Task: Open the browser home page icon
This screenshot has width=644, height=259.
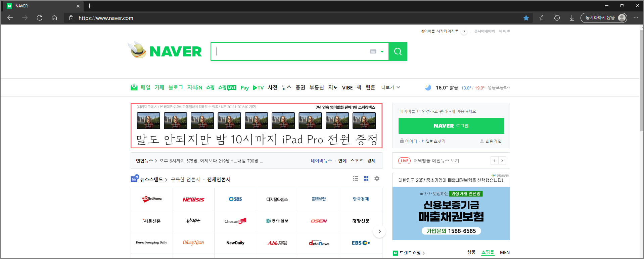Action: click(x=54, y=18)
